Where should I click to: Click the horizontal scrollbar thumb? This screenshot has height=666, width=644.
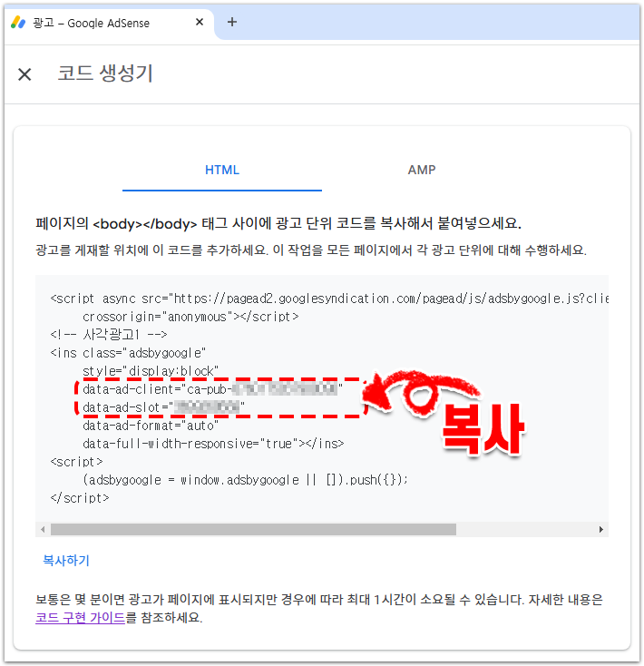(x=253, y=529)
